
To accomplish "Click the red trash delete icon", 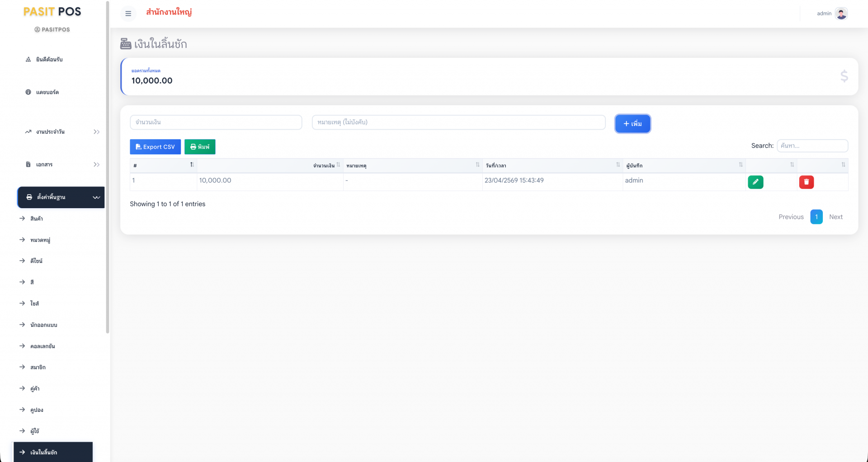I will tap(807, 182).
